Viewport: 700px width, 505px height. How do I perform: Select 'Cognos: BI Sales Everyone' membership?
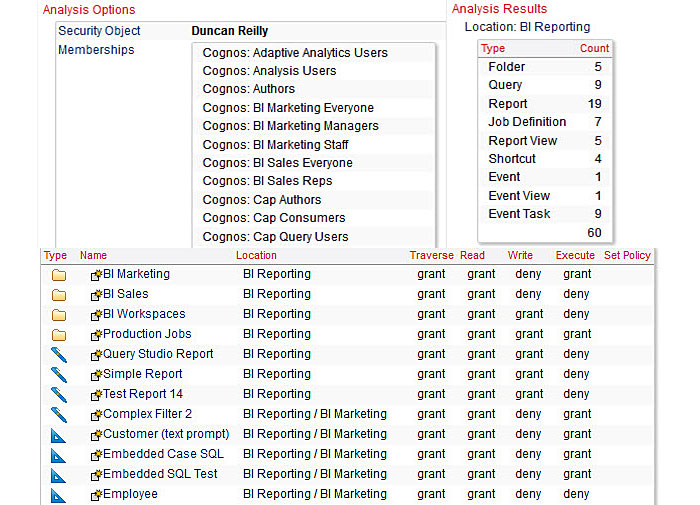click(277, 163)
